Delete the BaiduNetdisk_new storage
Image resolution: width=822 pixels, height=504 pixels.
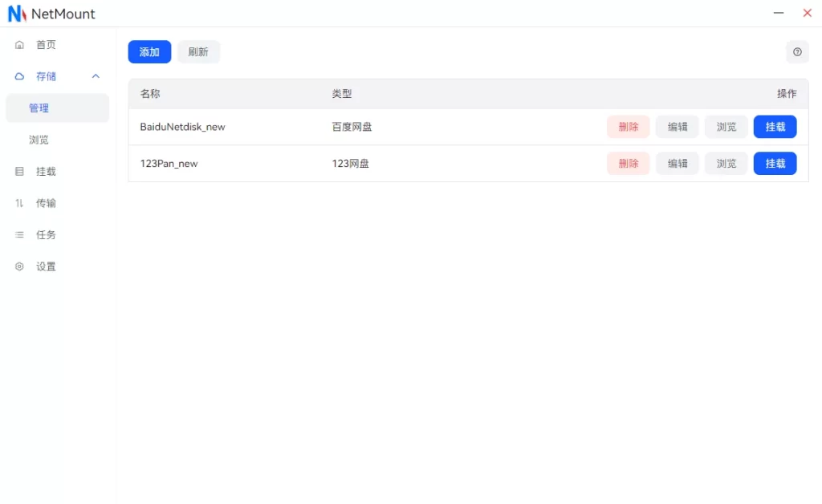click(628, 127)
